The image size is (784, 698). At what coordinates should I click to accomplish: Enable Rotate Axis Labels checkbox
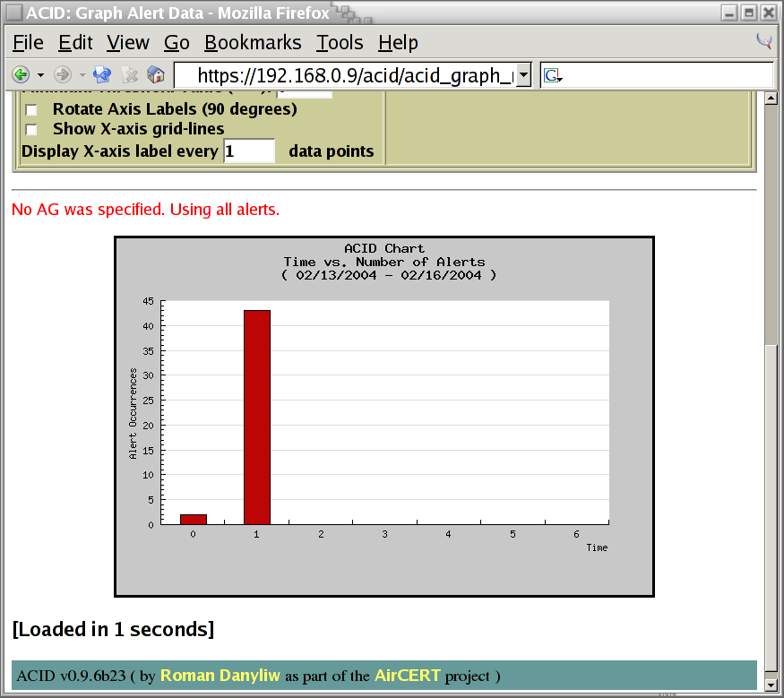[x=31, y=110]
